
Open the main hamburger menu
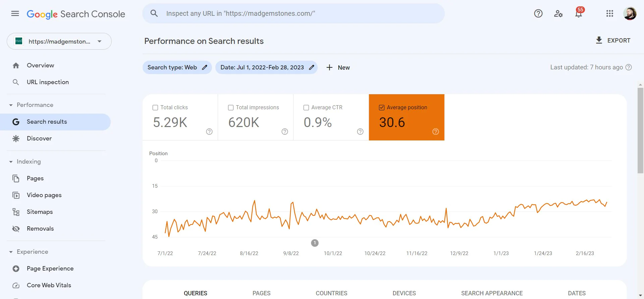point(15,14)
